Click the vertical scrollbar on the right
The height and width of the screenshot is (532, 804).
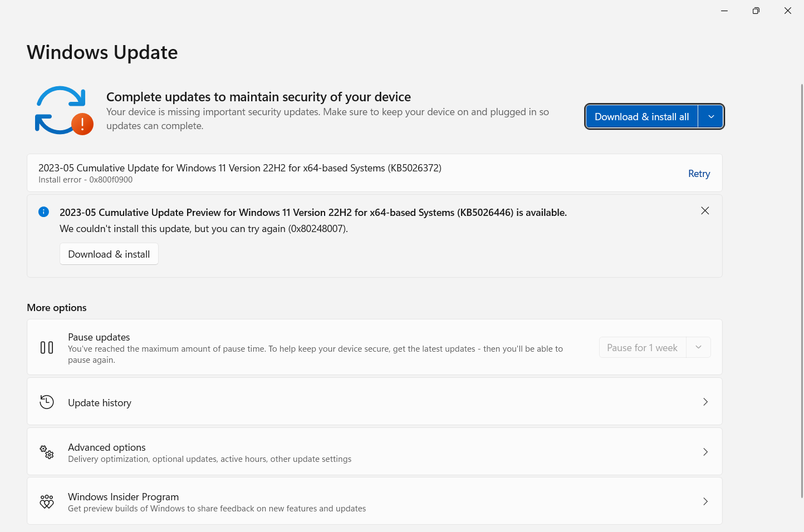[x=802, y=289]
